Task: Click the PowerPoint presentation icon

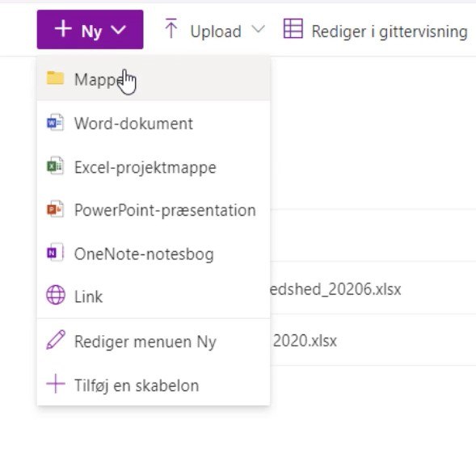Action: 55,209
